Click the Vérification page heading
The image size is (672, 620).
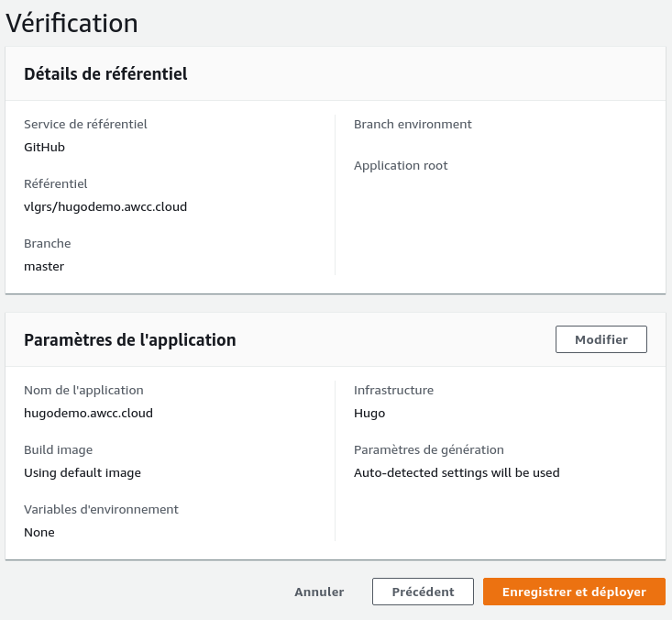pos(72,23)
